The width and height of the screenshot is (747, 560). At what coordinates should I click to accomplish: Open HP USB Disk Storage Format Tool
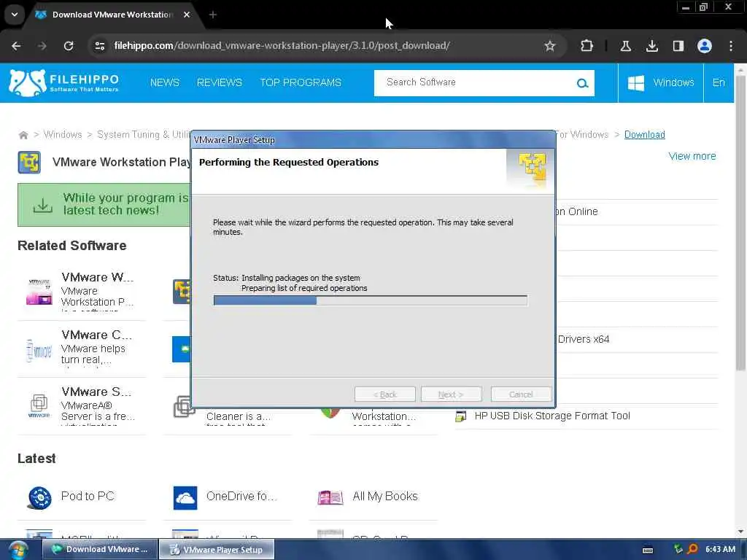pyautogui.click(x=552, y=416)
